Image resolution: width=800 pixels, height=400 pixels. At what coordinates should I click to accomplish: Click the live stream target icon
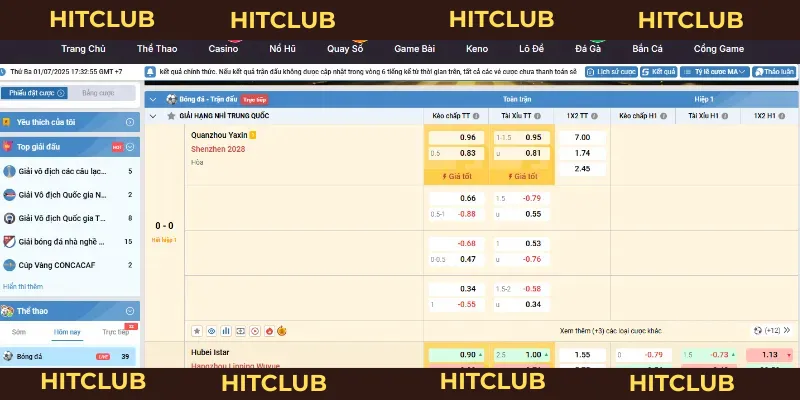[x=254, y=331]
